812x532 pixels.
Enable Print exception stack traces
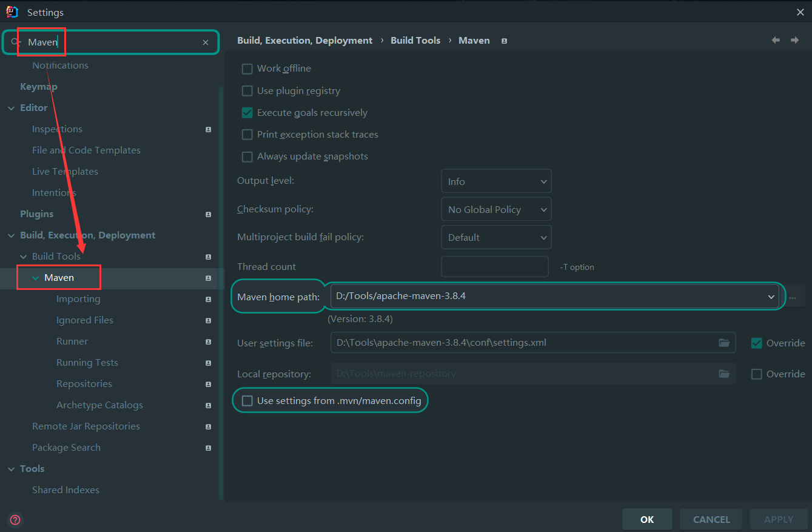point(247,135)
